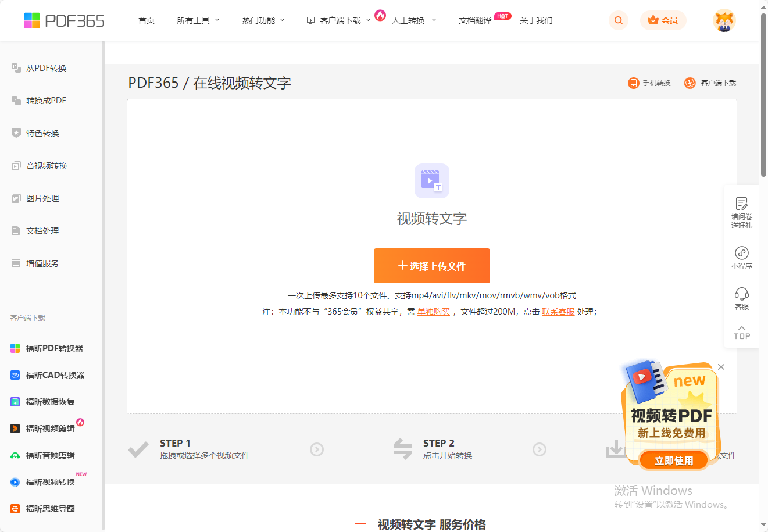Screen dimensions: 768x532
Task: Click the STEP 2 convert arrows icon
Action: [x=402, y=449]
